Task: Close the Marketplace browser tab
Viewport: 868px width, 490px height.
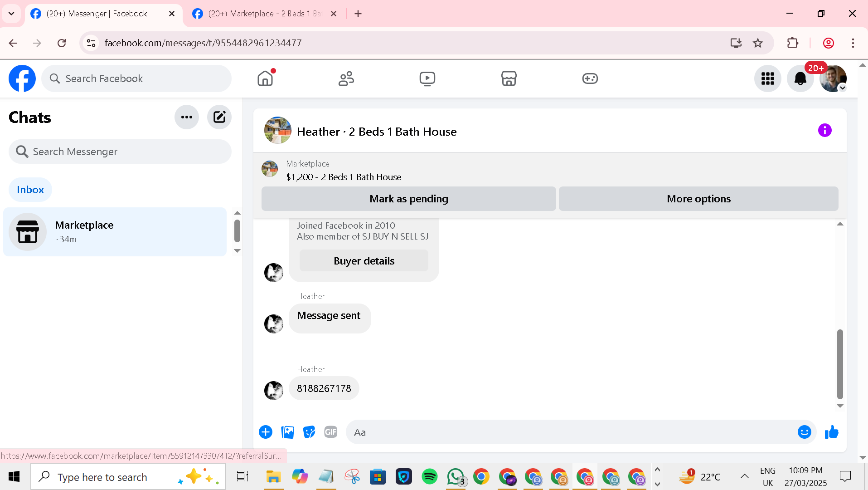Action: pyautogui.click(x=334, y=14)
